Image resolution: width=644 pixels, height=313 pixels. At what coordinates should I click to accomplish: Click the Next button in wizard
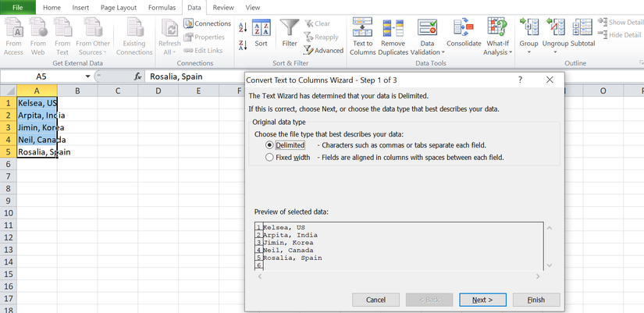pyautogui.click(x=482, y=300)
